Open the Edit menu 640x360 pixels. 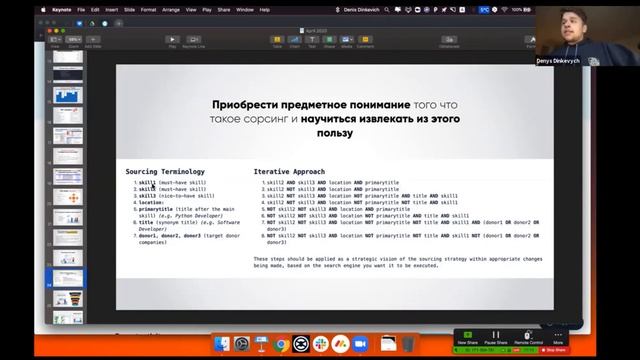coord(95,10)
